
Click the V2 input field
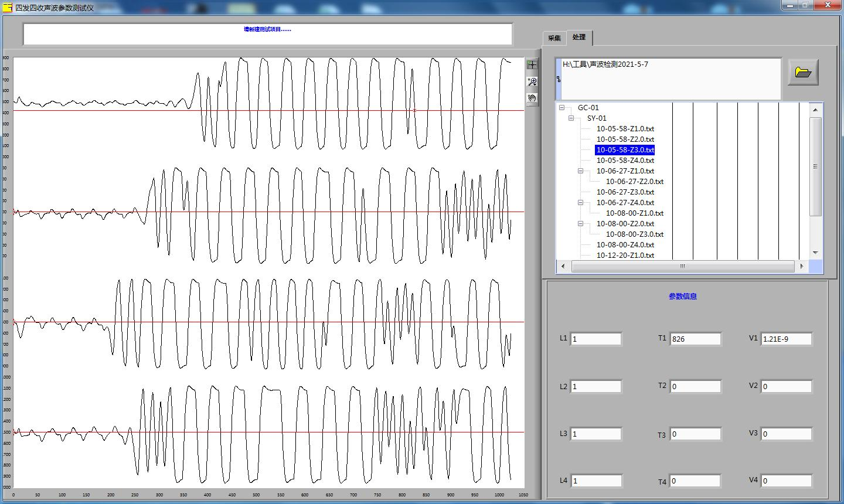[787, 386]
